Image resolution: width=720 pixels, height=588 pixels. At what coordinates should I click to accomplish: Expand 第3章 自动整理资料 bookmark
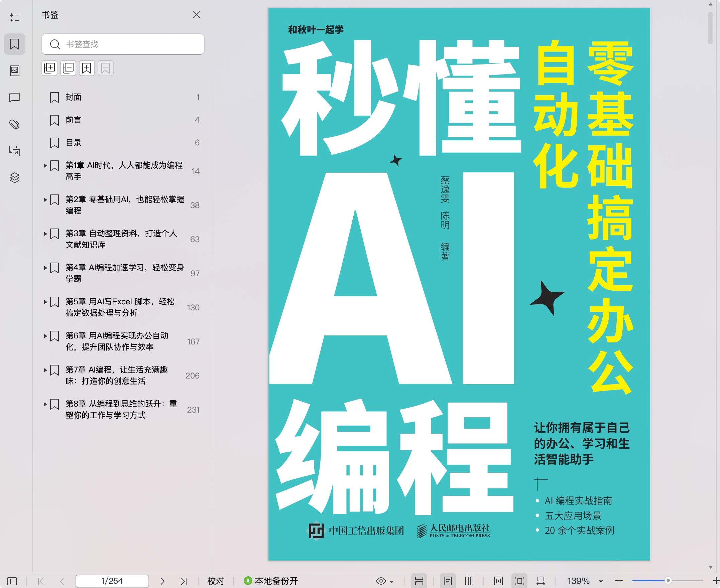[45, 234]
